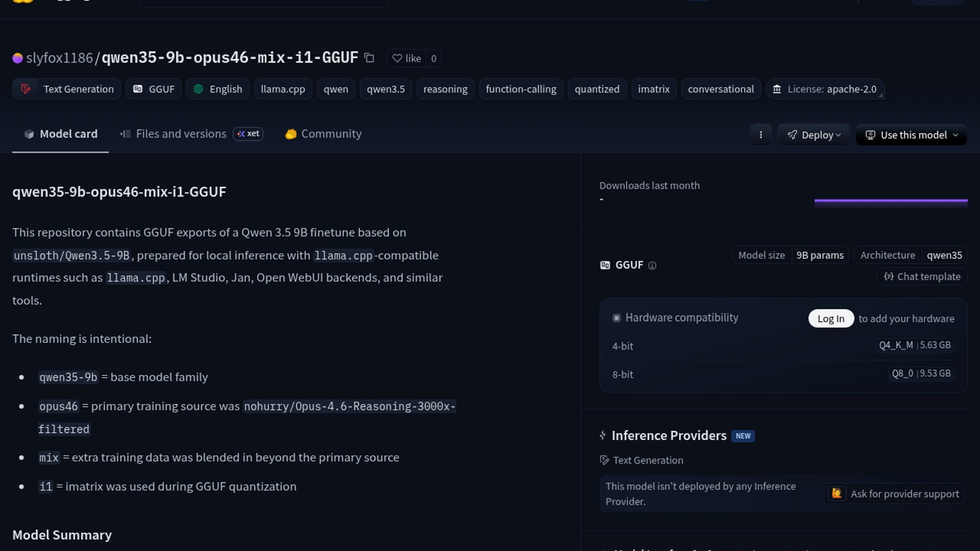Expand the Deploy dropdown
The height and width of the screenshot is (551, 980).
(x=814, y=135)
